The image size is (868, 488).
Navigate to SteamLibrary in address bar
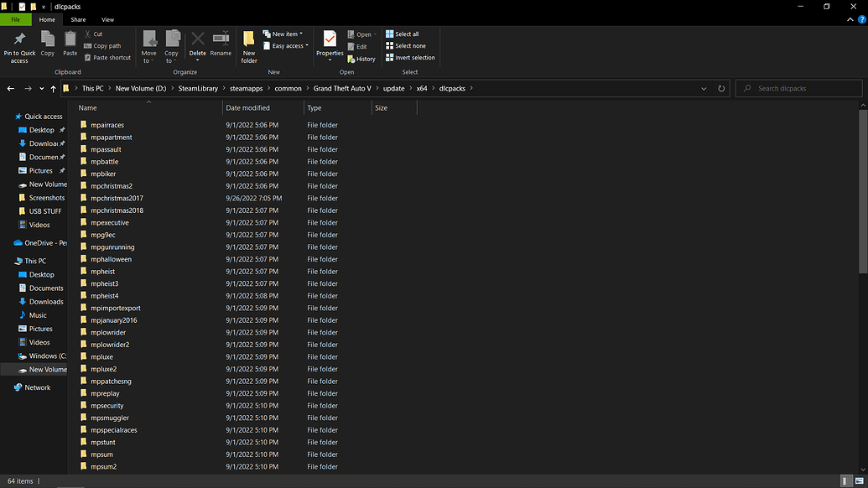[198, 89]
